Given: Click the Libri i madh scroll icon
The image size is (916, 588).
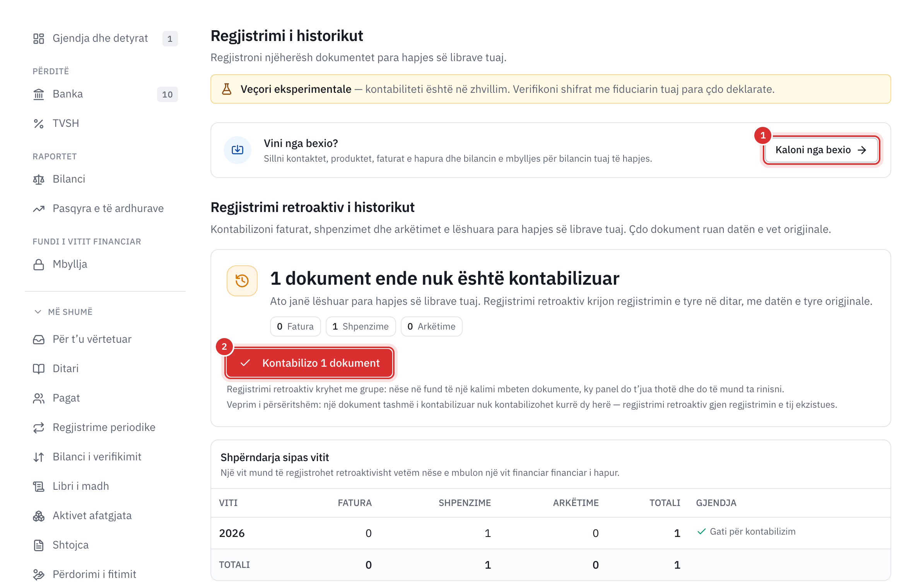Looking at the screenshot, I should tap(39, 486).
